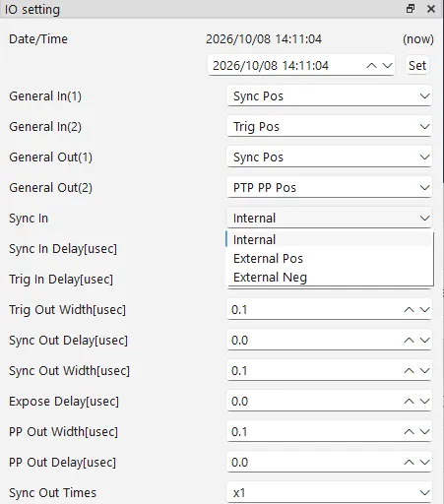Decrease PP Out Width value
The image size is (444, 504).
click(x=425, y=432)
